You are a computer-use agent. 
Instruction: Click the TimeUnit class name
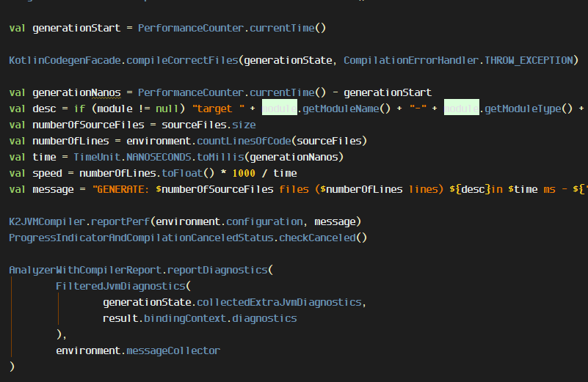[x=97, y=157]
